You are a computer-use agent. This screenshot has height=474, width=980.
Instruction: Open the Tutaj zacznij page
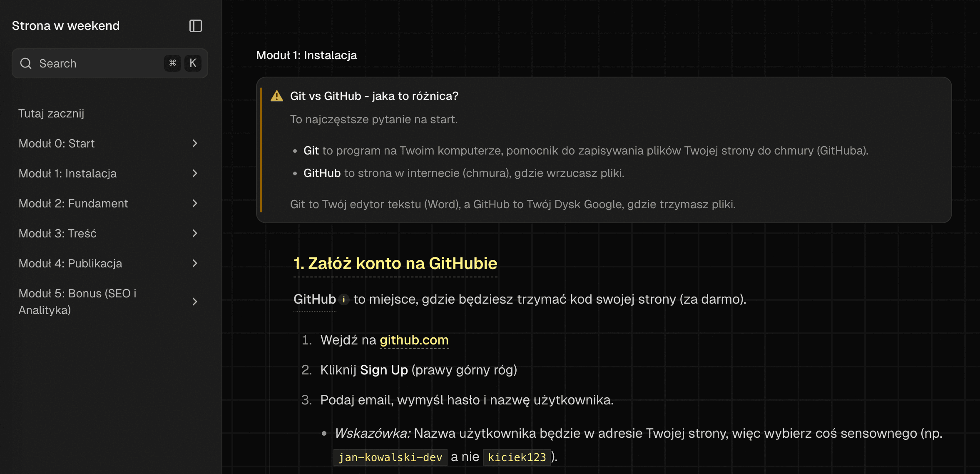click(52, 113)
